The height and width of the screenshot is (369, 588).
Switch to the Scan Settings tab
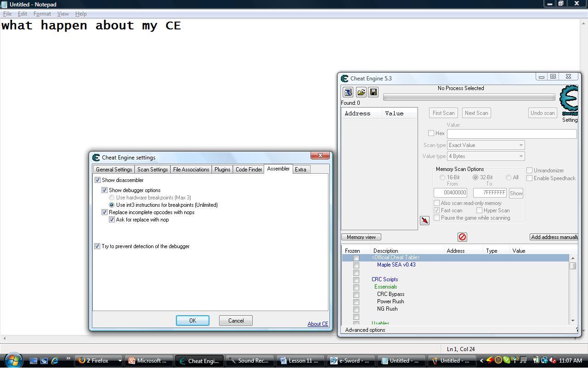pos(153,170)
